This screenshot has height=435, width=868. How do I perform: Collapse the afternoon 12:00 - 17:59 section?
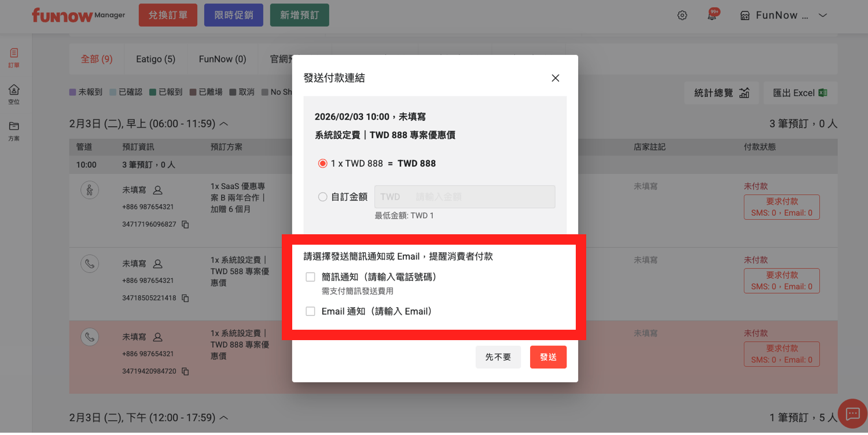(x=224, y=417)
